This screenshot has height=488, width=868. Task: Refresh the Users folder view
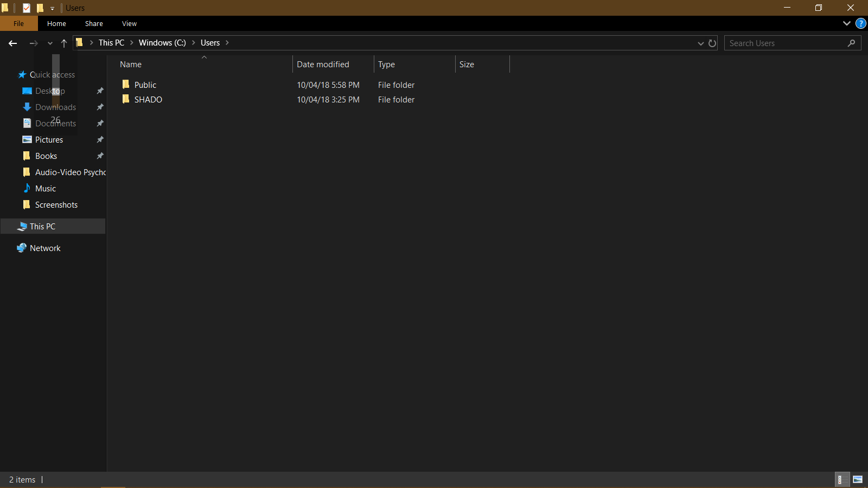click(x=712, y=43)
